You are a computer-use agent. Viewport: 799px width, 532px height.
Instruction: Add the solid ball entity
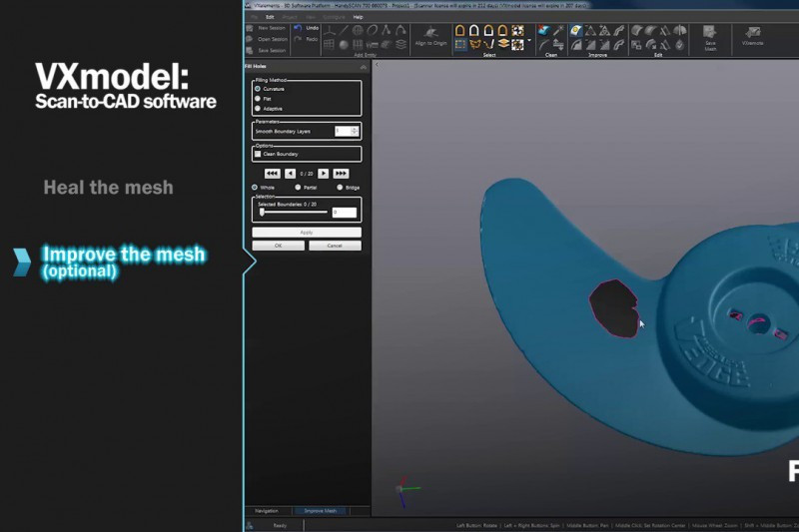[344, 45]
